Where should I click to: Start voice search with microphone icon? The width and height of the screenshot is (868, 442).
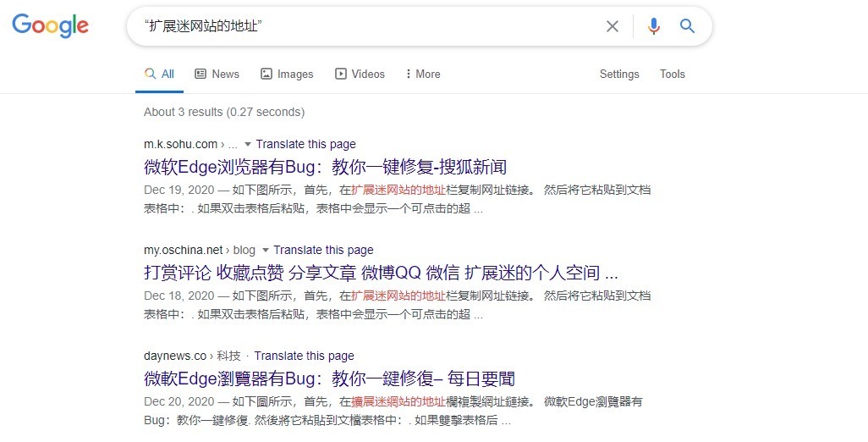[x=654, y=26]
